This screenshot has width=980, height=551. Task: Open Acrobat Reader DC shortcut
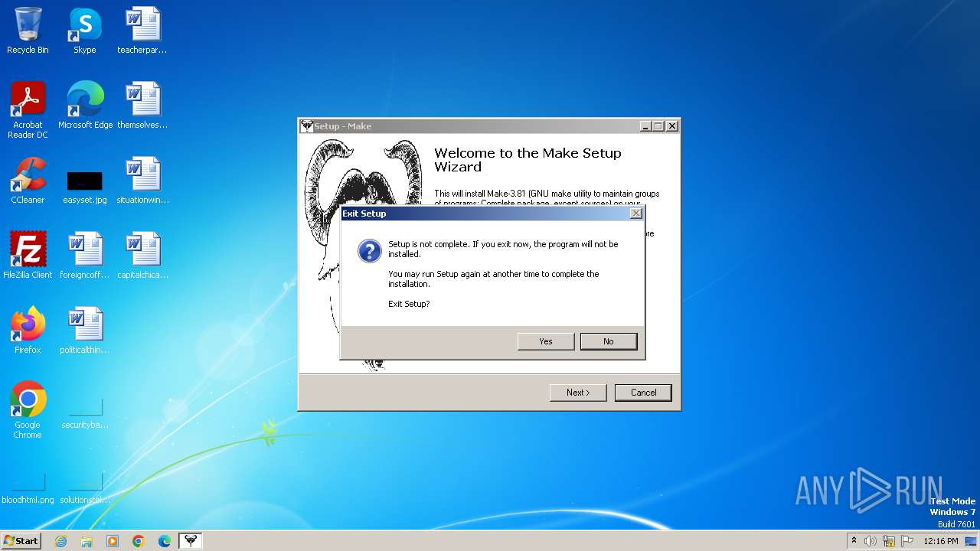28,110
